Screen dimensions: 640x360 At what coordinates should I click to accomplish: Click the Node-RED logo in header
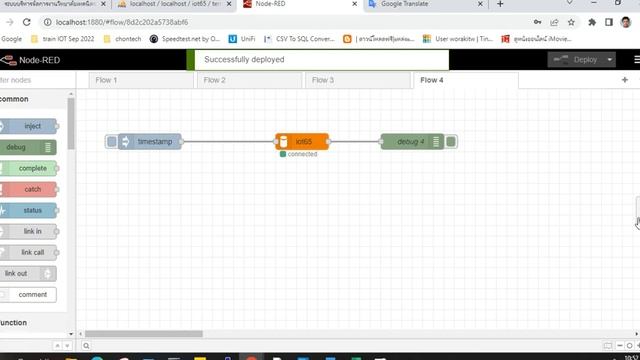30,60
